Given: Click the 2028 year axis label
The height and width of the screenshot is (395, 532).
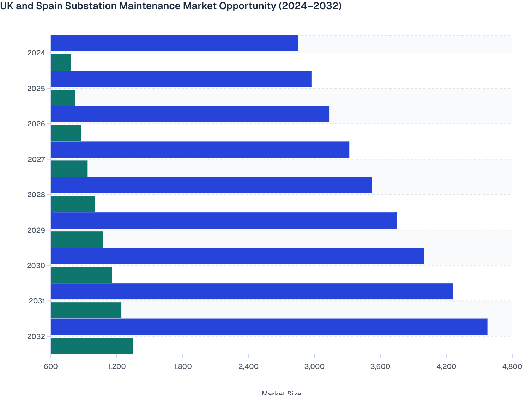Looking at the screenshot, I should click(36, 194).
